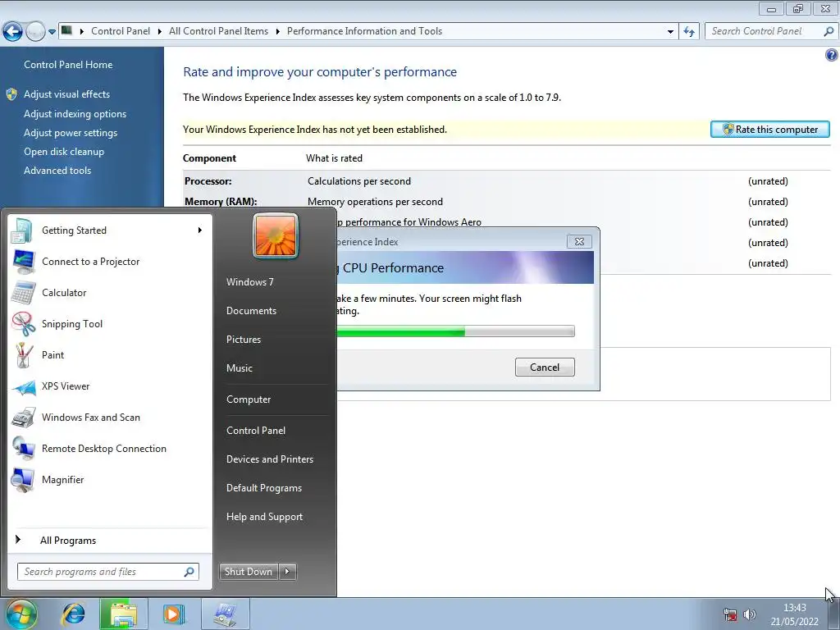
Task: Click the Start orb button
Action: click(21, 614)
